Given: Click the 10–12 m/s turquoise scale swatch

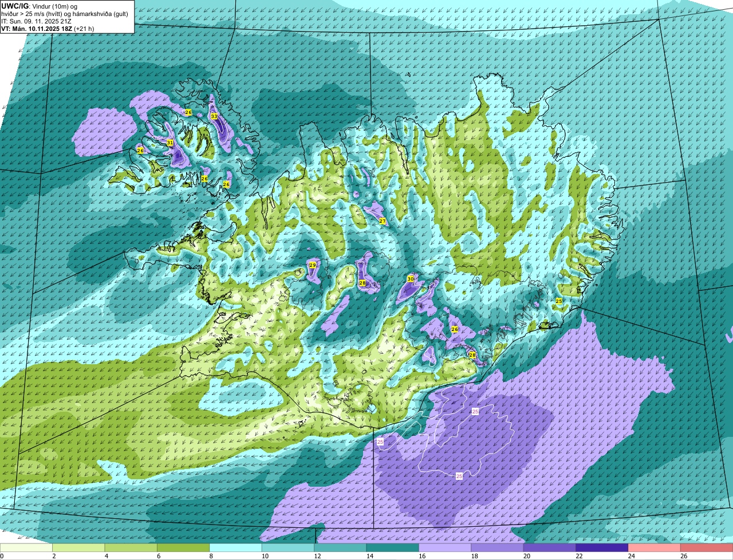Looking at the screenshot, I should 288,548.
